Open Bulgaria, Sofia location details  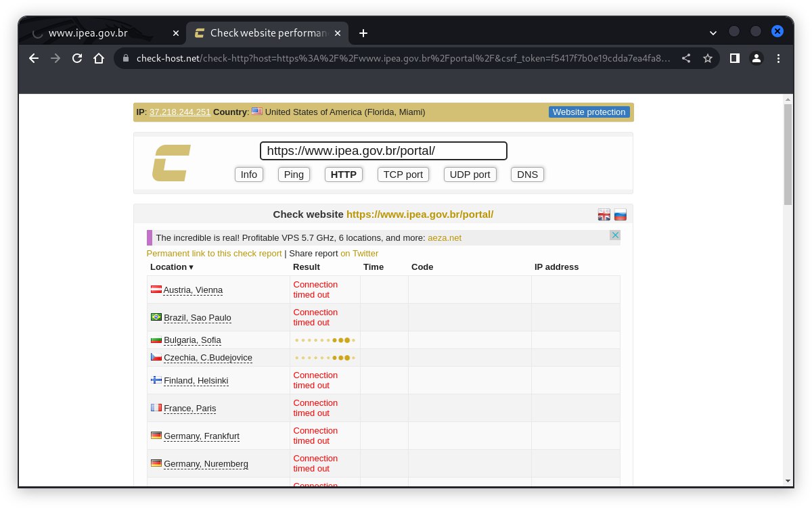[192, 340]
